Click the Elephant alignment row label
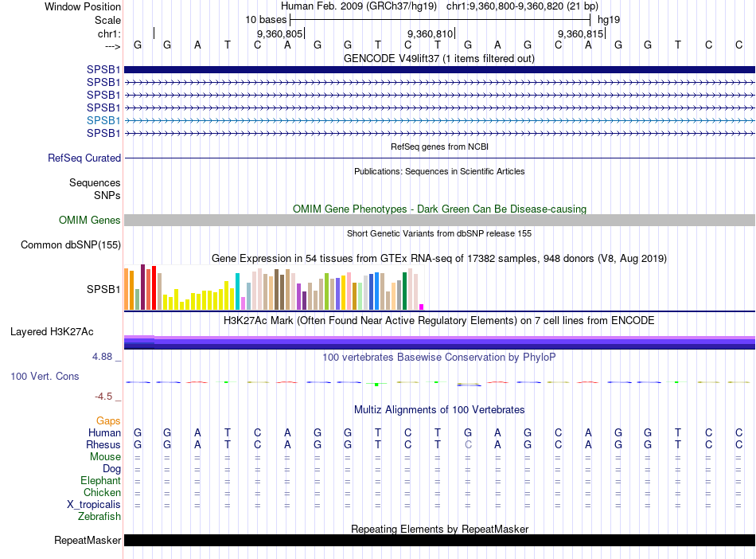 [x=100, y=481]
